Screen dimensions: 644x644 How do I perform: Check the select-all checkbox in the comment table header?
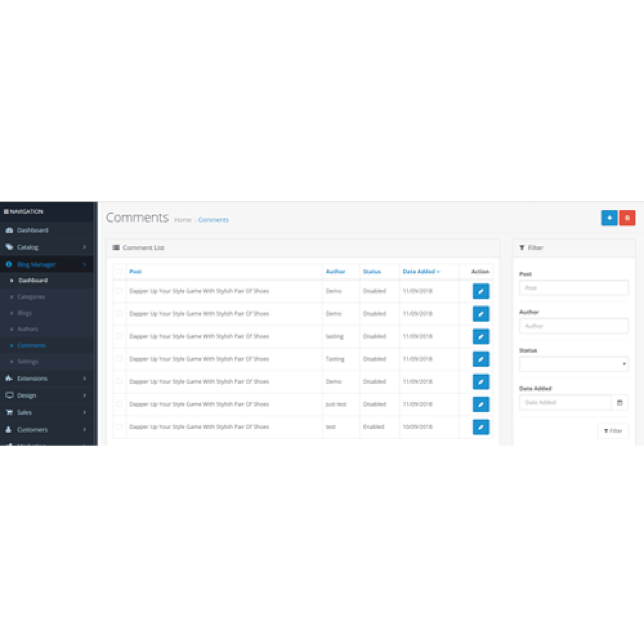118,271
